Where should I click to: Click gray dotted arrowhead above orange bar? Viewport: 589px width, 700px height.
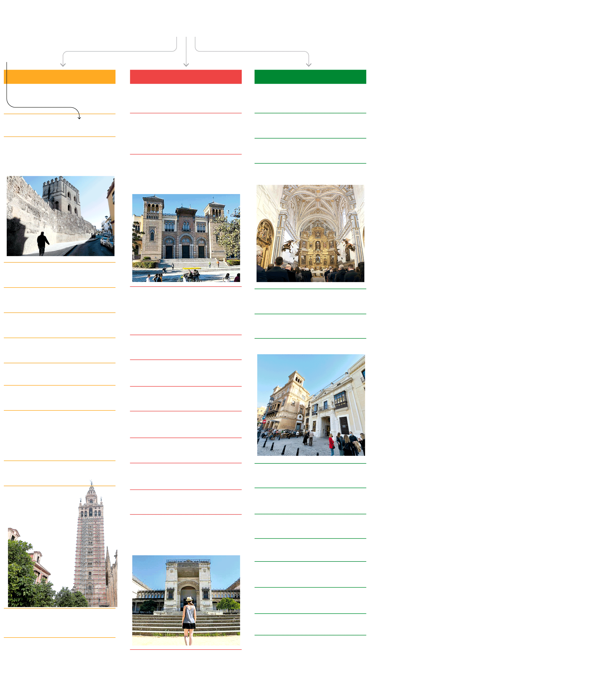tap(63, 65)
